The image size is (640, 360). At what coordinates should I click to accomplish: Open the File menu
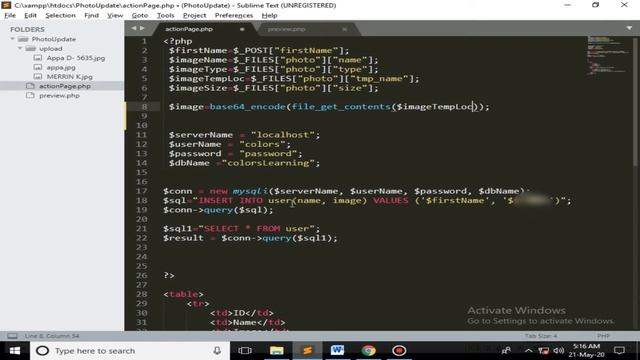pos(10,15)
